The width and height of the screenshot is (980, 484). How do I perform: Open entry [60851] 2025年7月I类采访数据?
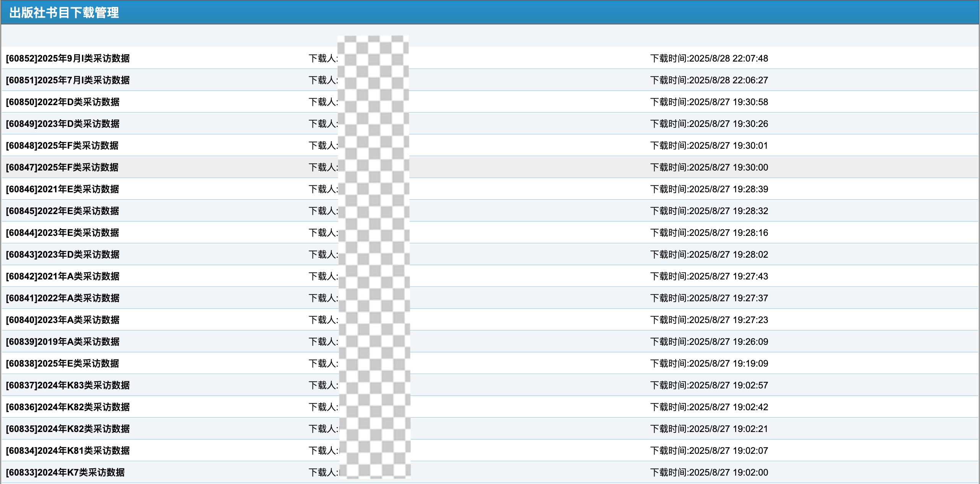68,80
